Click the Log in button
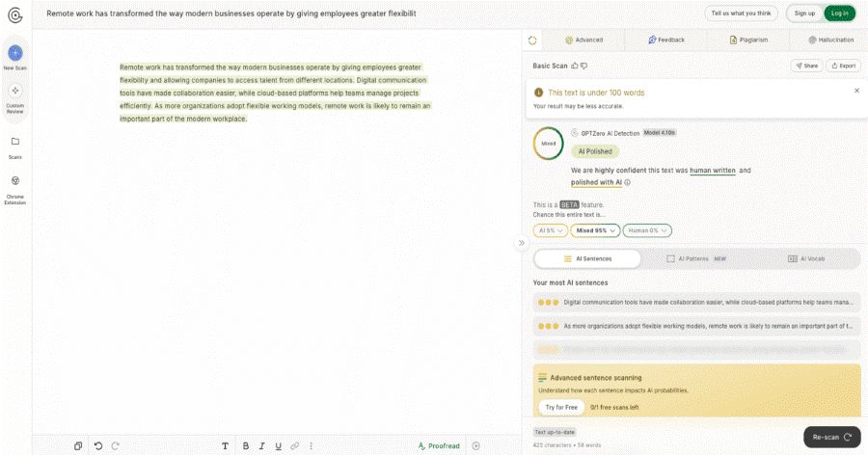This screenshot has height=455, width=868. pos(839,13)
